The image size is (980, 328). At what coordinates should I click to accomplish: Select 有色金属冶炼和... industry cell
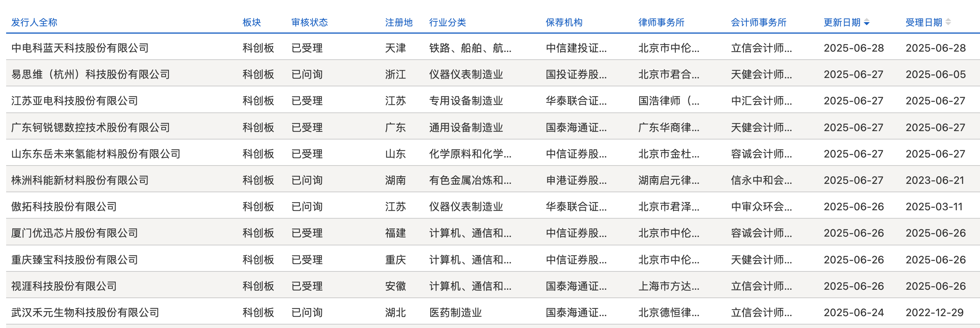pos(470,180)
